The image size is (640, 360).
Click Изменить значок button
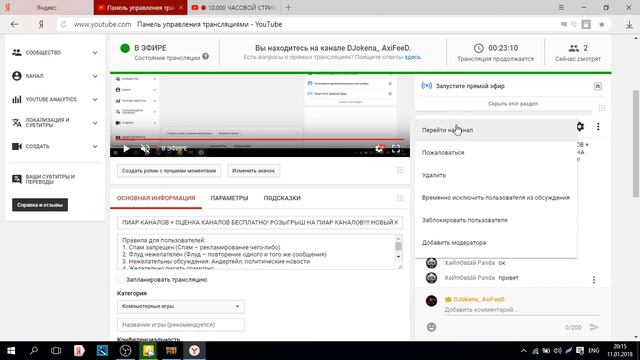click(x=253, y=171)
